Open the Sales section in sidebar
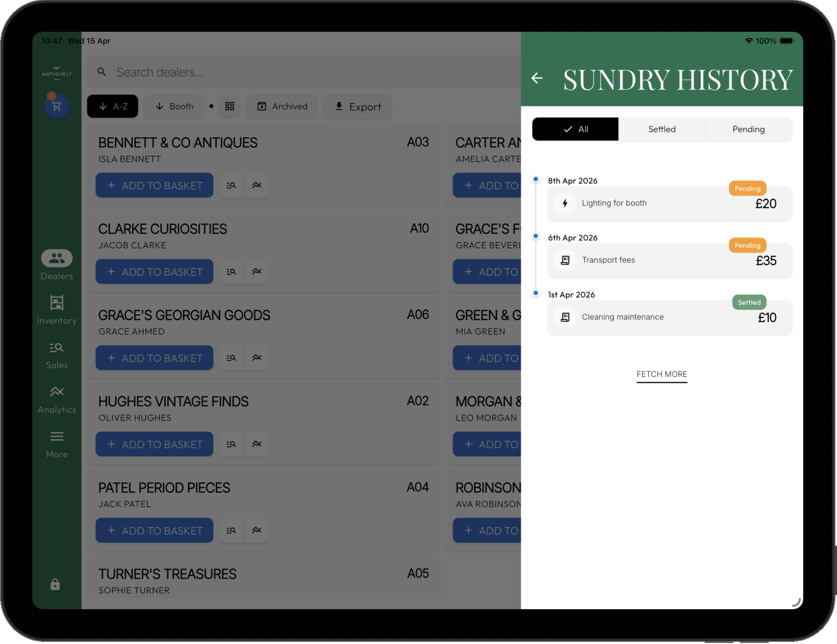The image size is (837, 644). tap(57, 355)
